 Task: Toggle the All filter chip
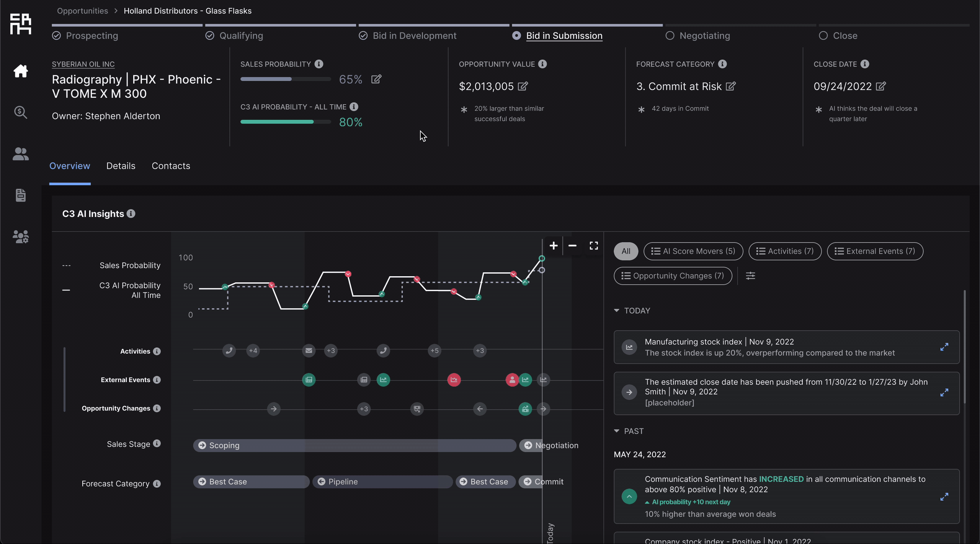pos(626,251)
